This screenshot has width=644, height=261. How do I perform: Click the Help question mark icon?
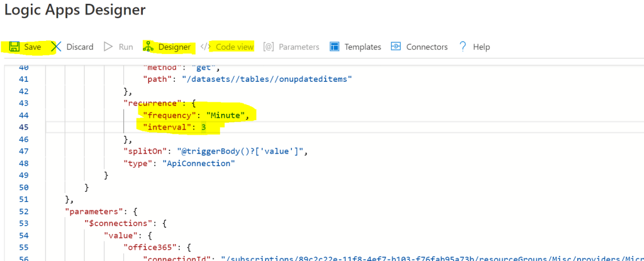[x=463, y=47]
